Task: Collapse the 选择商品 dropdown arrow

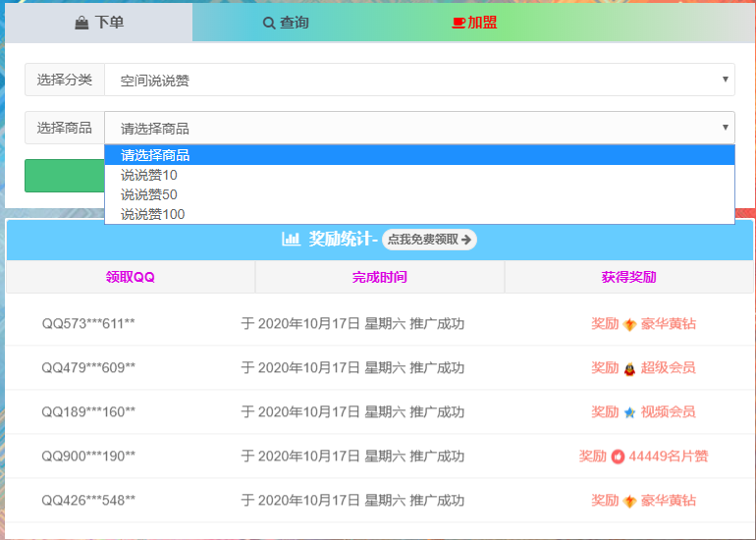Action: pos(726,127)
